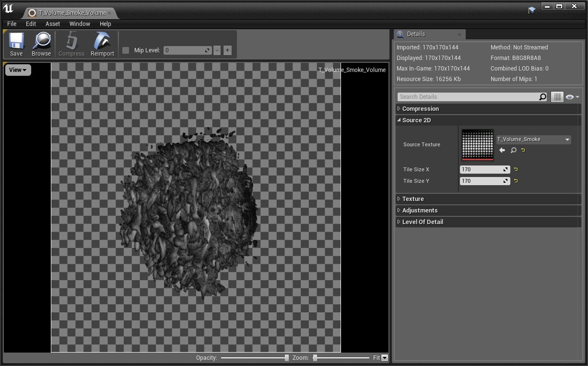Screen dimensions: 588x366
Task: Expand the Compression section
Action: (x=420, y=109)
